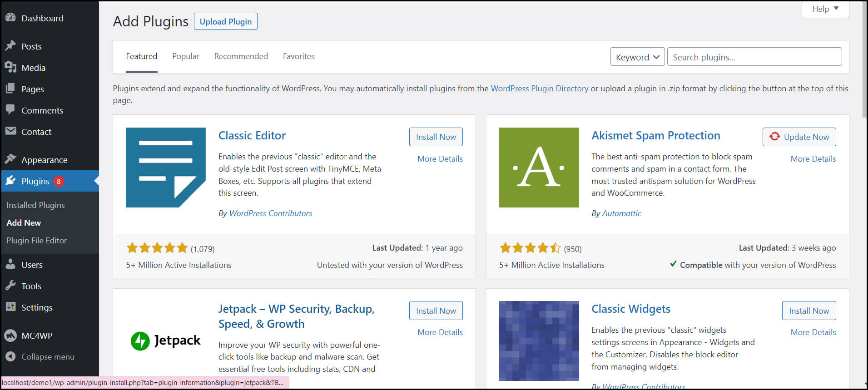868x390 pixels.
Task: Click the Classic Widgets pixelated thumbnail
Action: click(539, 341)
